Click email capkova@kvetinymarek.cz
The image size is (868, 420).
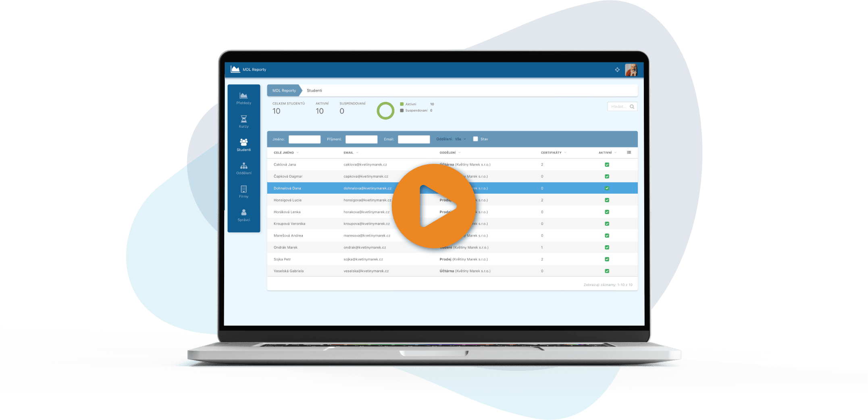tap(366, 176)
